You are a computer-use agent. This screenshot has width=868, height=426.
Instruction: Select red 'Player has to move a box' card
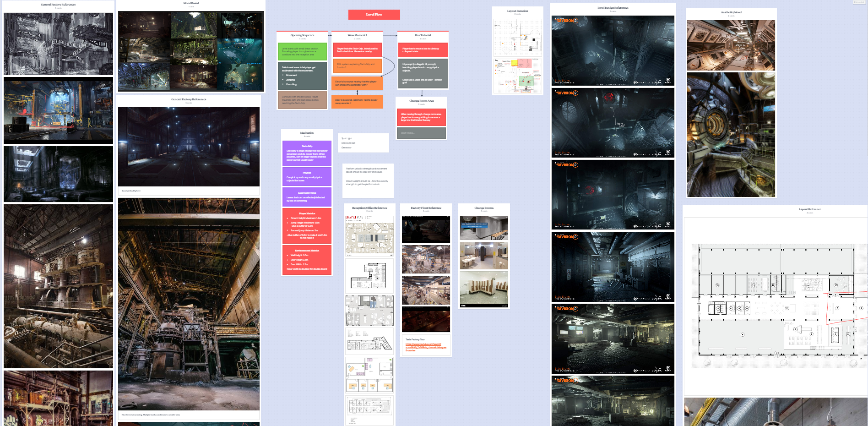423,50
